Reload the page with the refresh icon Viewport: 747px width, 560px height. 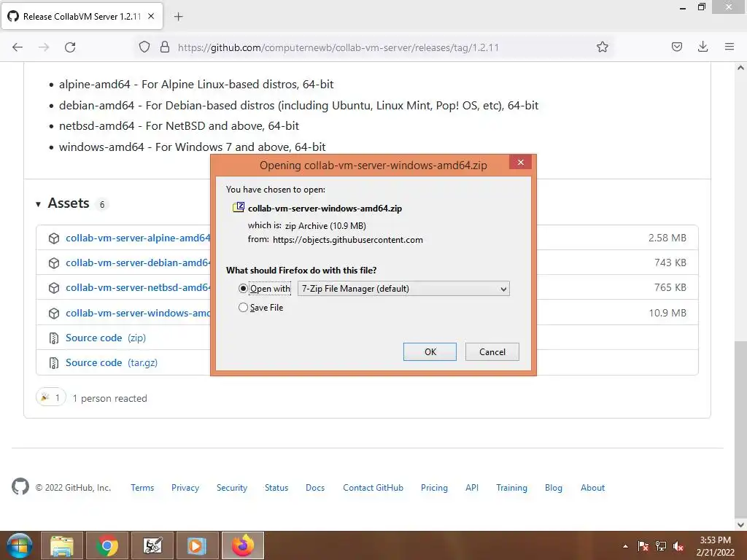pos(70,47)
